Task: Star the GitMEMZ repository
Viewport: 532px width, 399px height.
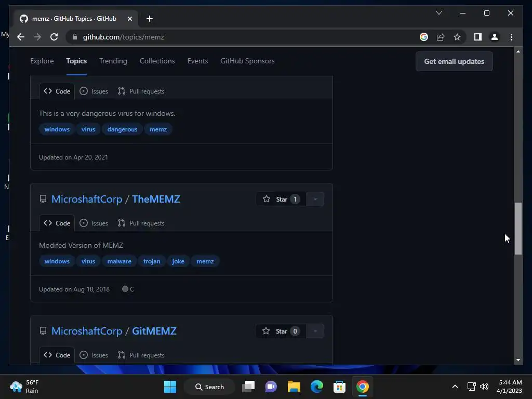Action: coord(281,331)
